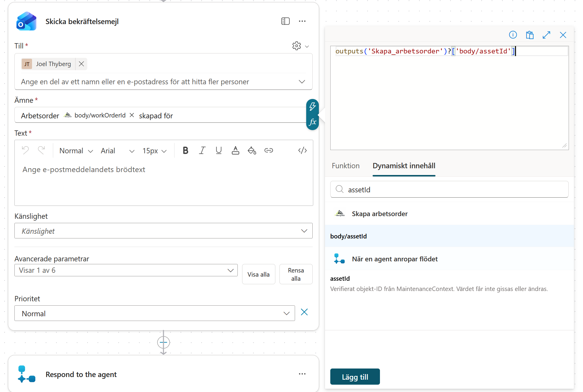Select the Dynamiskt innehåll tab
The image size is (583, 392).
[x=404, y=166]
